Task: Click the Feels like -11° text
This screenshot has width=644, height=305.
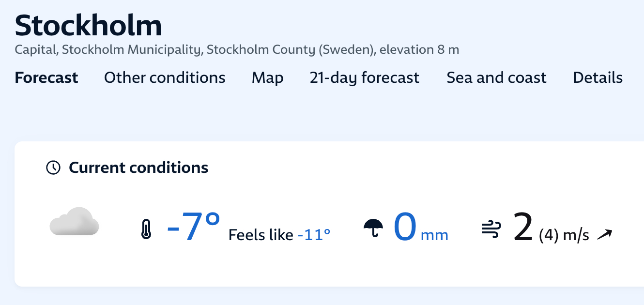Action: tap(279, 235)
